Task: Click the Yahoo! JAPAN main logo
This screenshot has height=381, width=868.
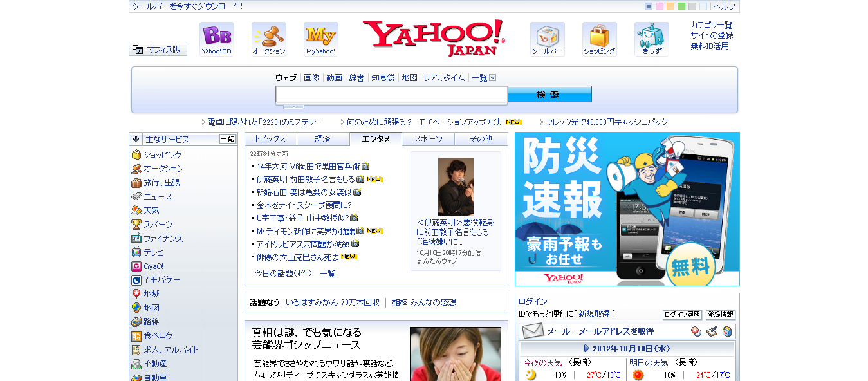Action: [434, 38]
